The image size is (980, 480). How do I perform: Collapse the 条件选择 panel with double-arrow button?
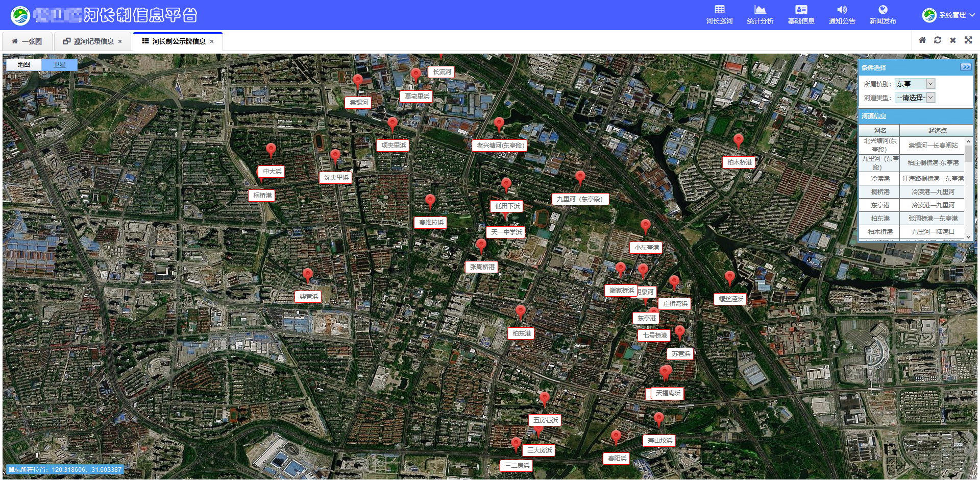pyautogui.click(x=965, y=67)
